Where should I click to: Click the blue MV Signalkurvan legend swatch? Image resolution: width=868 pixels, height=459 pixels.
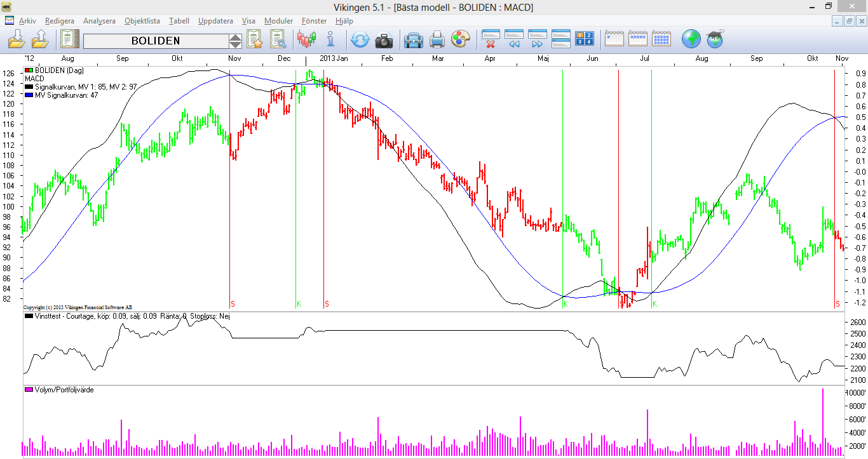pos(29,95)
